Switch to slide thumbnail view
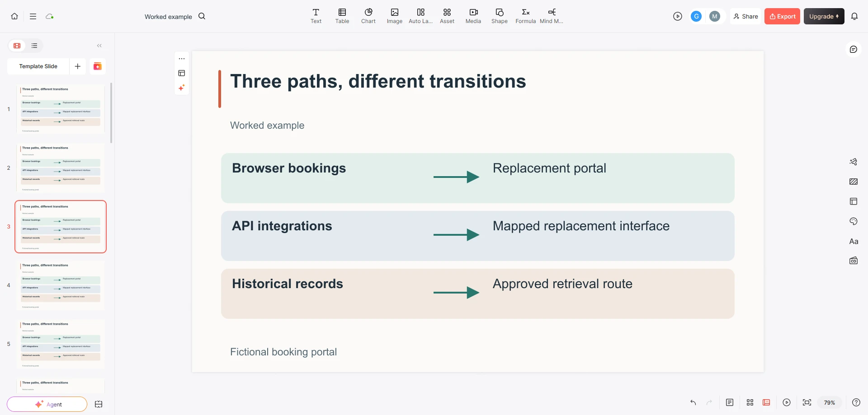Viewport: 868px width, 415px height. pos(17,46)
